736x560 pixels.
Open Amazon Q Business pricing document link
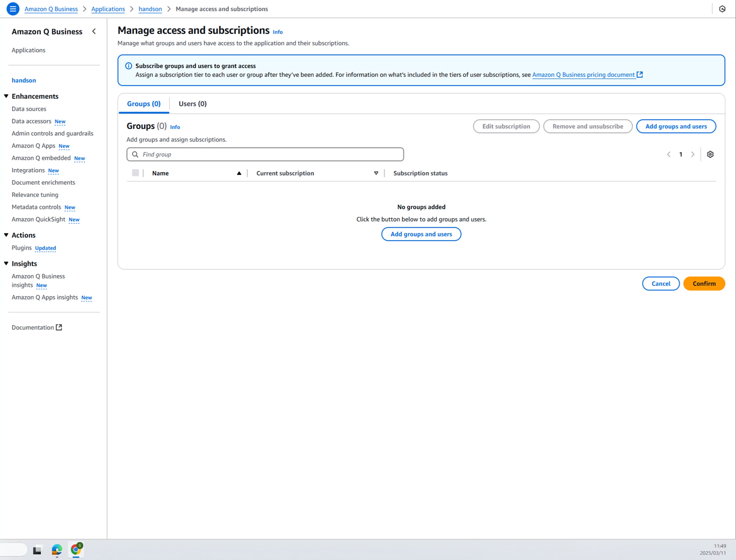click(x=583, y=75)
